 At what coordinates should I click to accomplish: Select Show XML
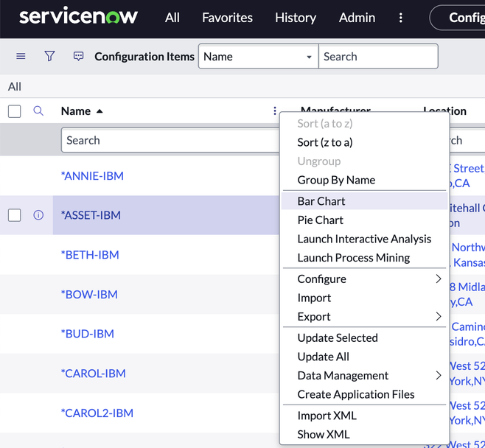pos(364,435)
